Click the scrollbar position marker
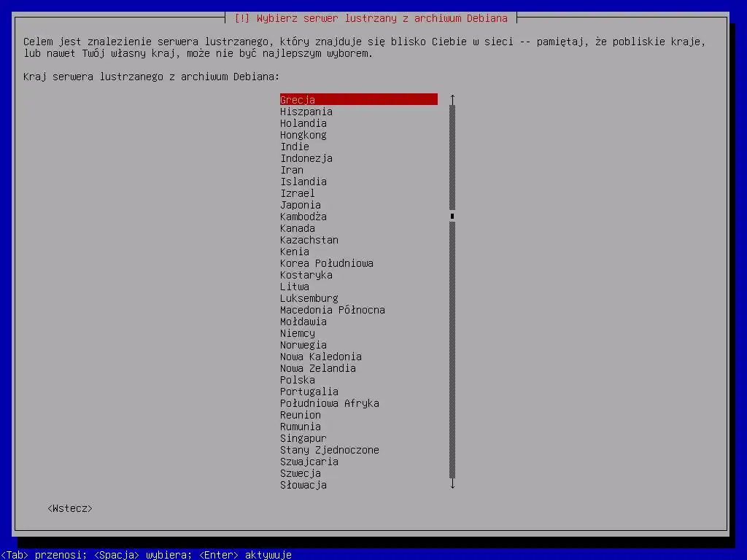This screenshot has height=560, width=747. click(452, 216)
